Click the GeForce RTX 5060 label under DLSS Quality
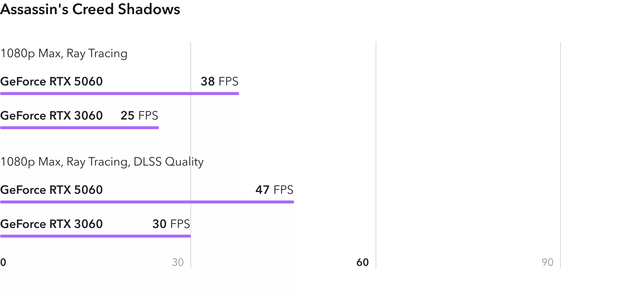The height and width of the screenshot is (297, 644). [x=52, y=190]
